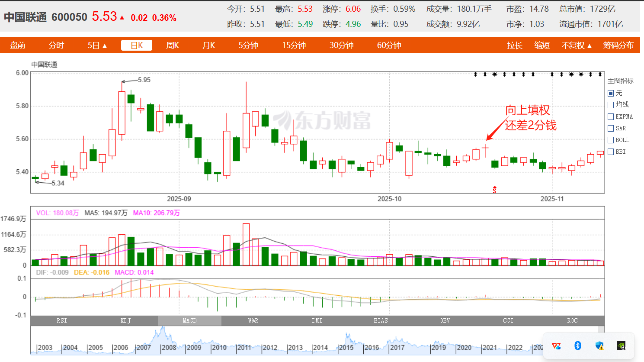Select the BIAS sub-indicator tab

pyautogui.click(x=381, y=320)
